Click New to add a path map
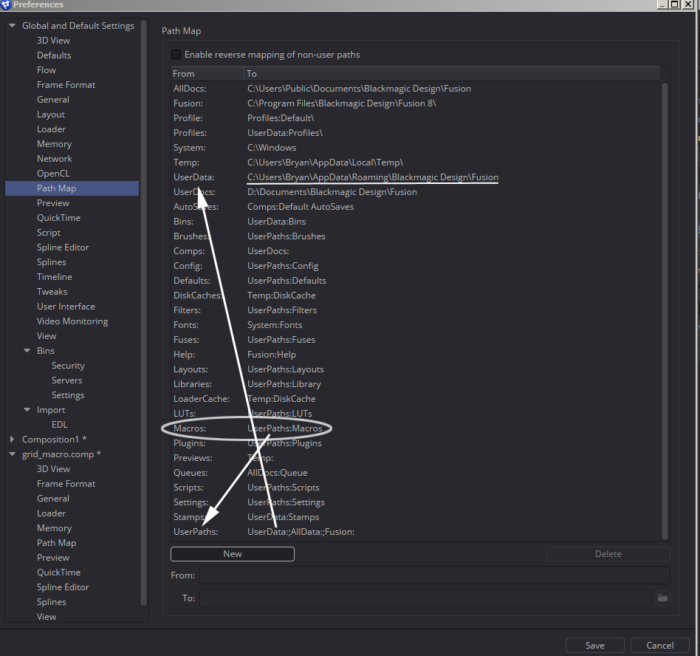Viewport: 700px width, 656px height. tap(233, 554)
